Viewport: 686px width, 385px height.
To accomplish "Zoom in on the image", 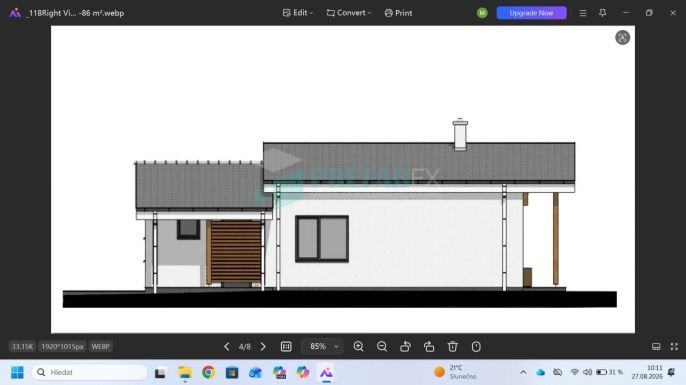I will [358, 346].
